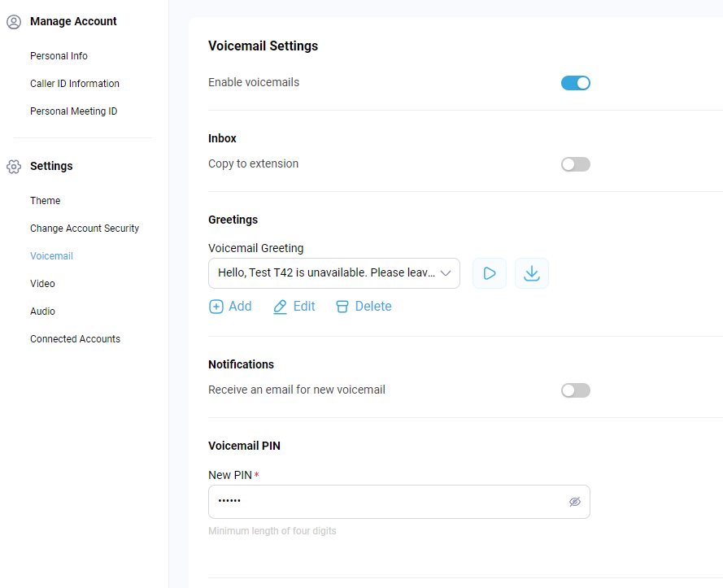Show the hidden PIN with eye icon

[x=574, y=502]
